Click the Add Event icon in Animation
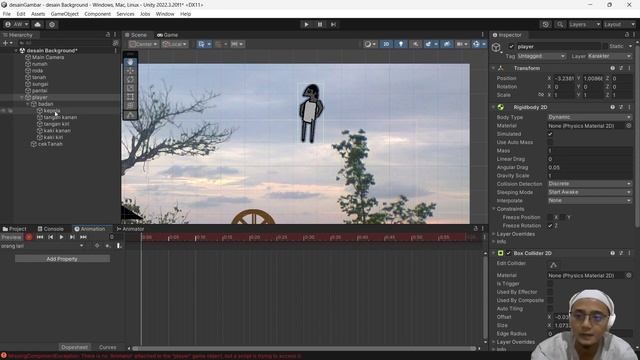 108,246
